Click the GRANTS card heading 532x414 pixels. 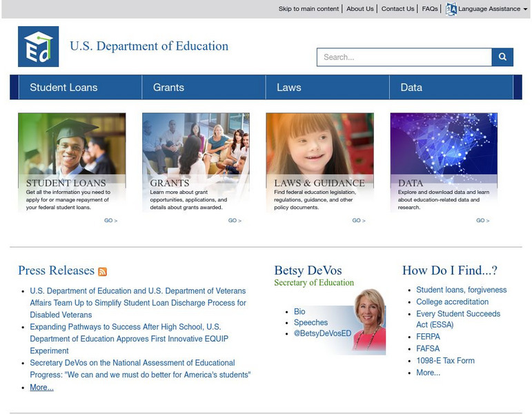pos(170,183)
